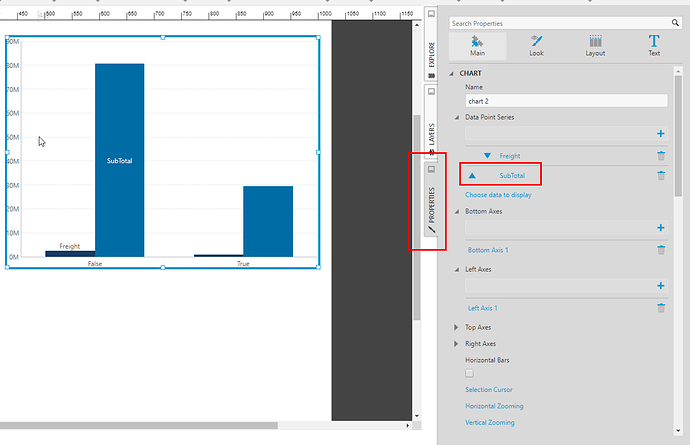
Task: Edit the chart Name field
Action: (x=566, y=101)
